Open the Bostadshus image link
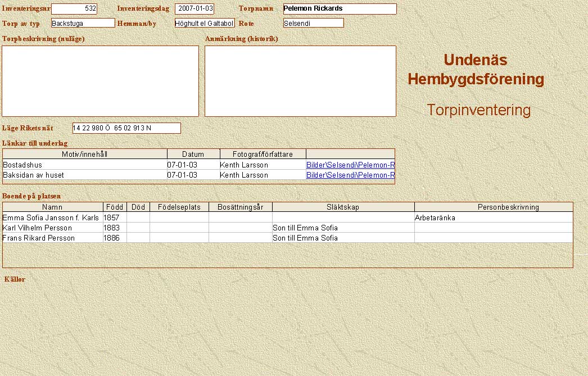Screen dimensions: 588x376 pyautogui.click(x=350, y=165)
